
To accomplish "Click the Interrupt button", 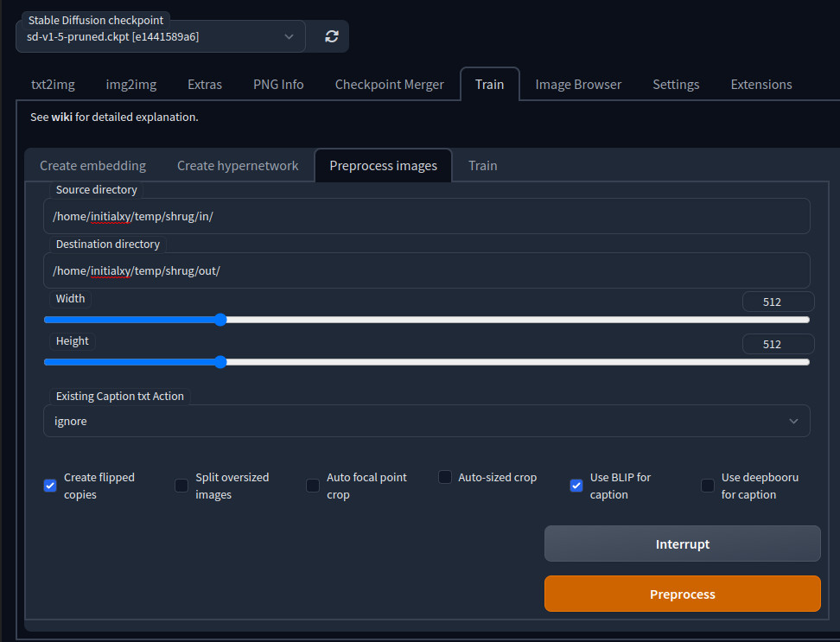I will pos(683,544).
